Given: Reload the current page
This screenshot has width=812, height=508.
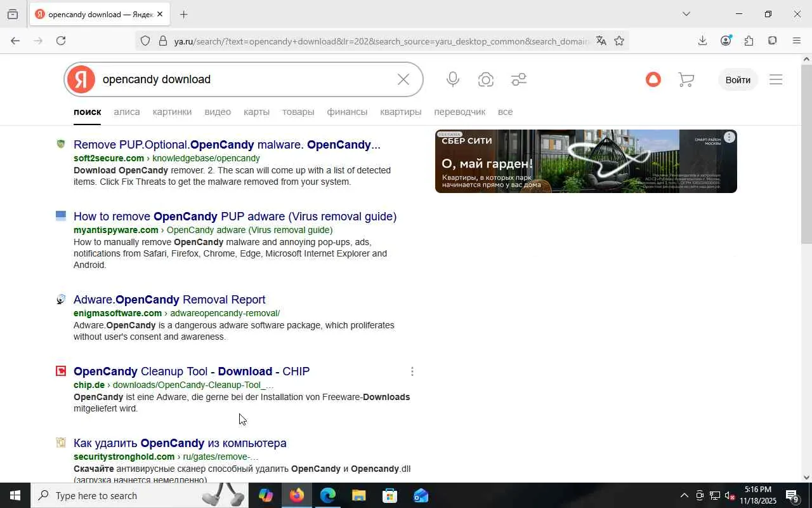Looking at the screenshot, I should (61, 41).
